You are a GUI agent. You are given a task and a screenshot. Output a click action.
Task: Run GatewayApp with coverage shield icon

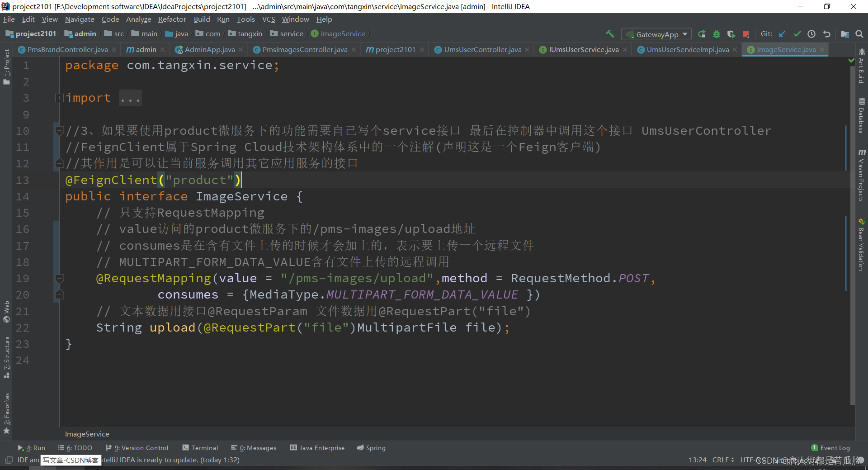(x=731, y=34)
